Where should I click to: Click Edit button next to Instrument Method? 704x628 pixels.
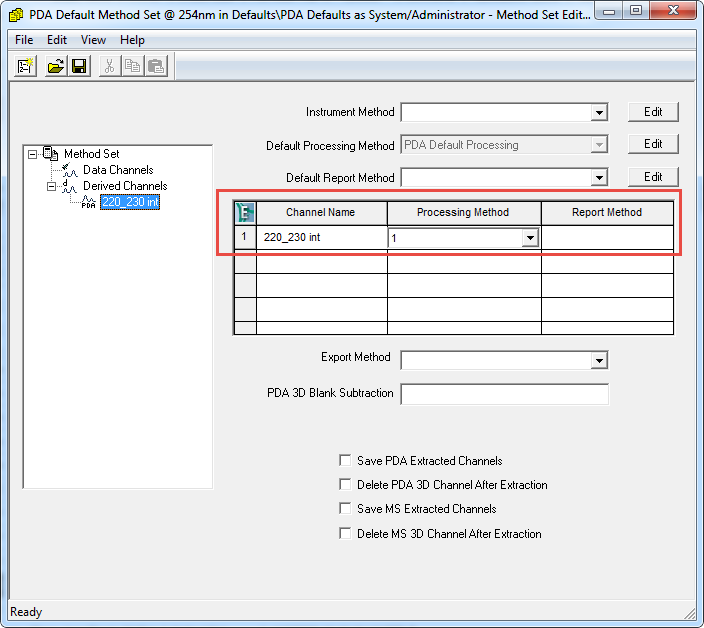[x=653, y=112]
